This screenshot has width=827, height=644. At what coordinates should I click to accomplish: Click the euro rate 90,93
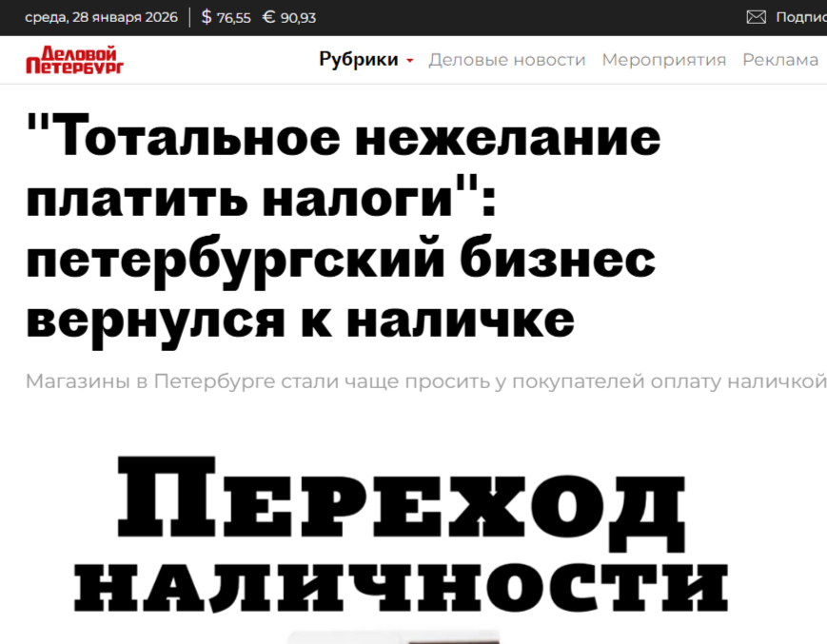tap(289, 17)
